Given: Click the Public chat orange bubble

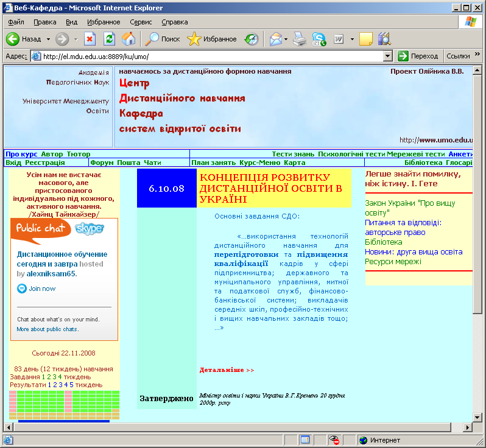Looking at the screenshot, I should pyautogui.click(x=41, y=231).
